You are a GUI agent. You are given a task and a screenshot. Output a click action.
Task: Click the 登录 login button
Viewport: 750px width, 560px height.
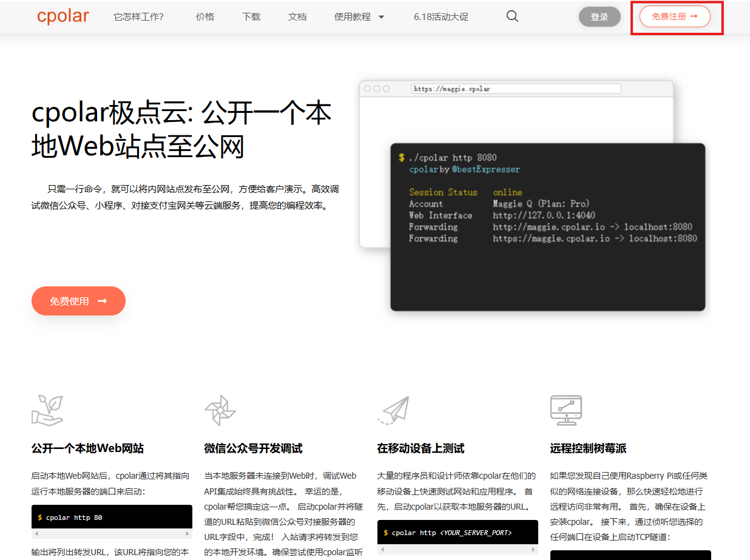(600, 17)
